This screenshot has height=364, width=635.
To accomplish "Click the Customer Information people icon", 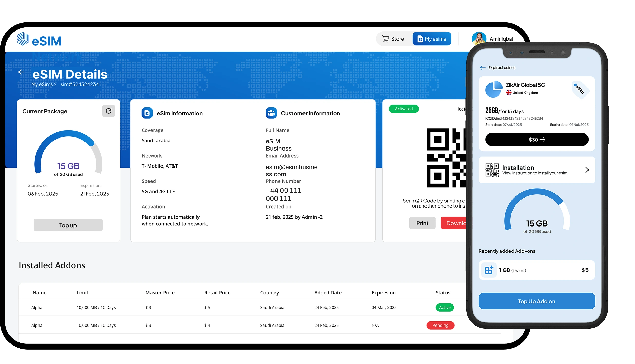I will pyautogui.click(x=271, y=113).
